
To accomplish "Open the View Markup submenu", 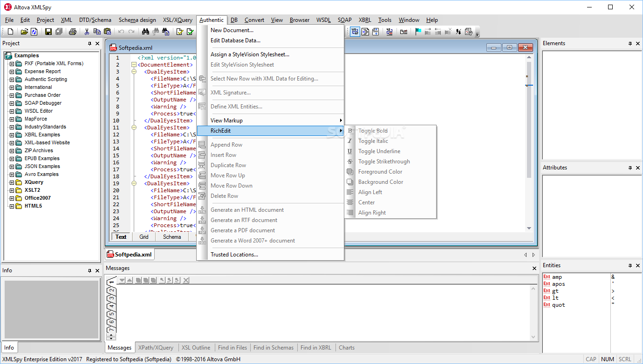I will point(270,121).
